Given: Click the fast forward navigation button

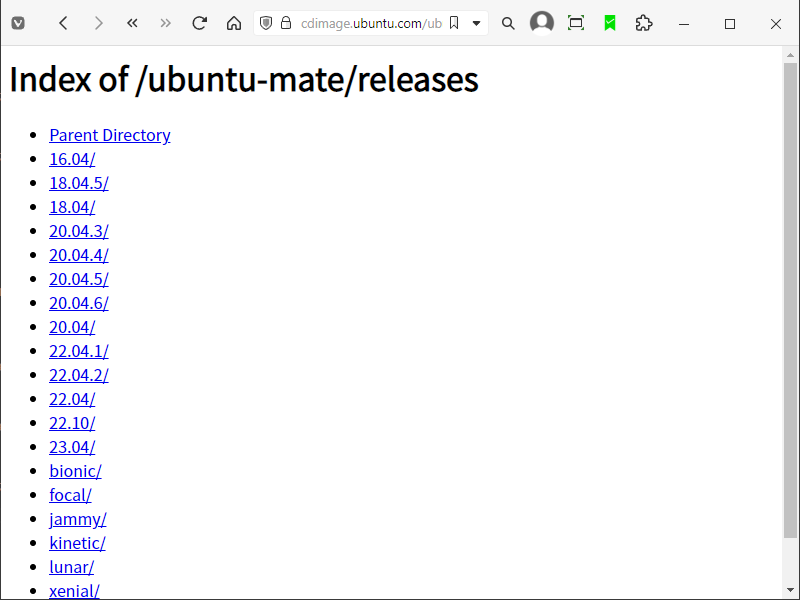Looking at the screenshot, I should 165,23.
